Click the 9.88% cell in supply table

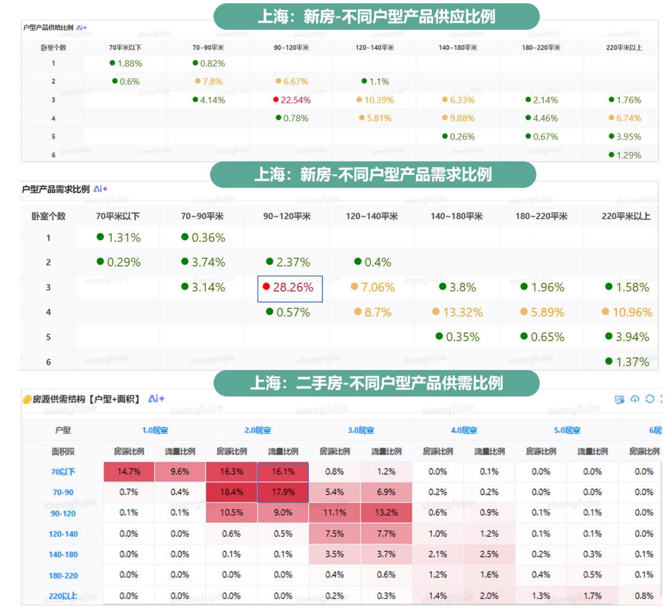pos(458,118)
